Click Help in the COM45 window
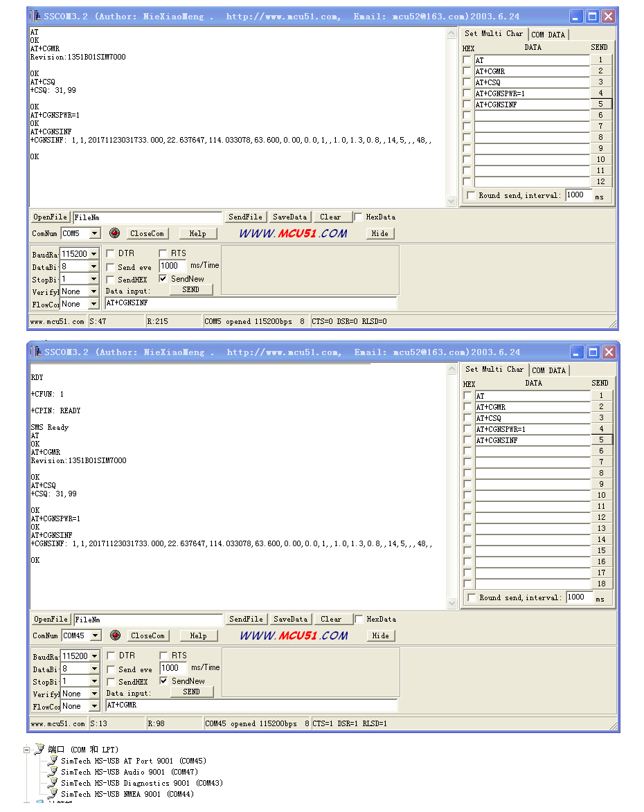 click(x=199, y=635)
